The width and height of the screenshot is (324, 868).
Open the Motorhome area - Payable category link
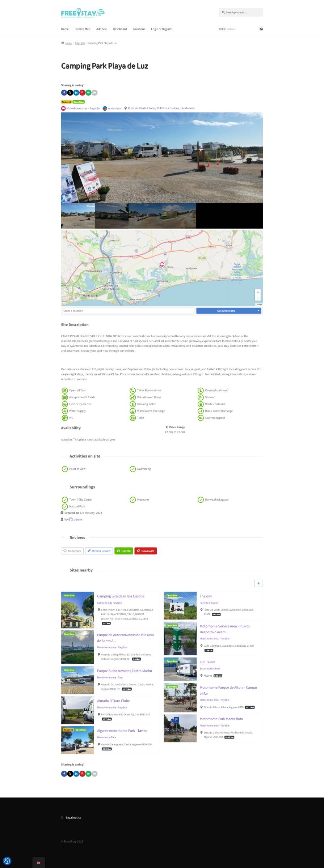[83, 108]
